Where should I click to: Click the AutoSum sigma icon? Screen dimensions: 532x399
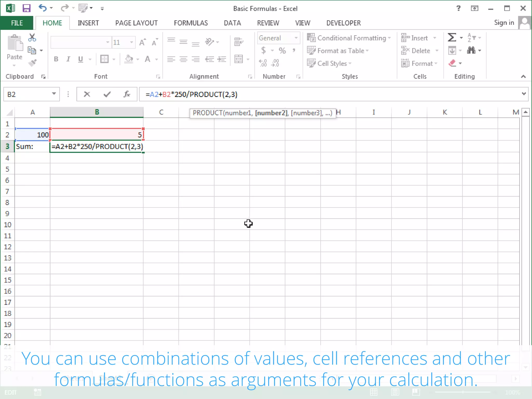pos(452,38)
